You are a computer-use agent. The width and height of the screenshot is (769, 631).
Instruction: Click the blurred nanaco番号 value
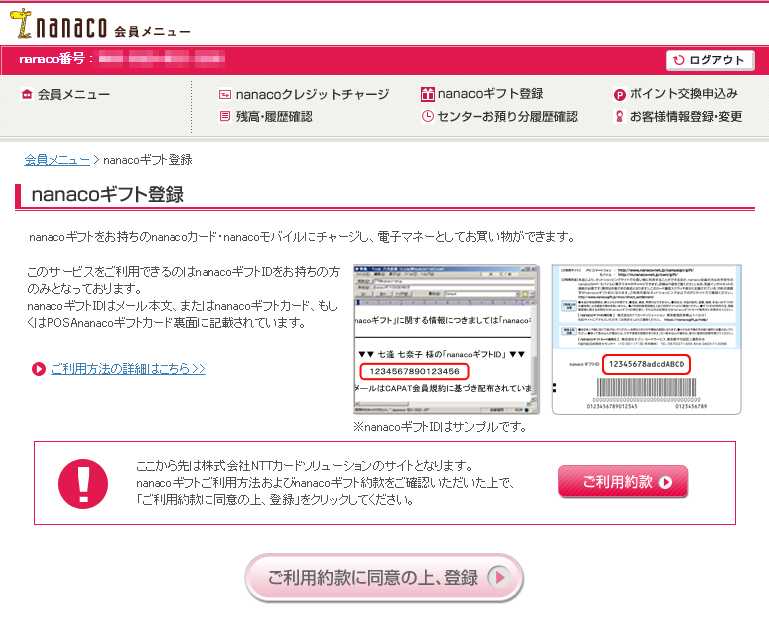(x=161, y=59)
